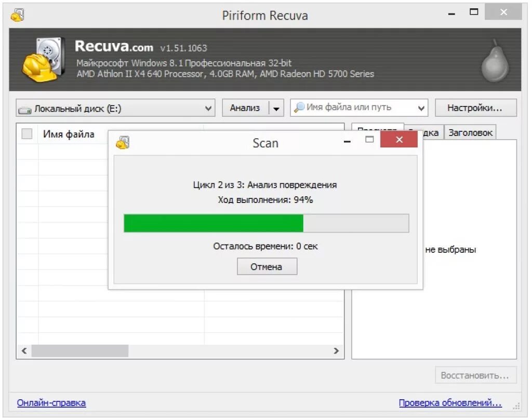Minimize the Piriform Recuva main window

[x=451, y=13]
